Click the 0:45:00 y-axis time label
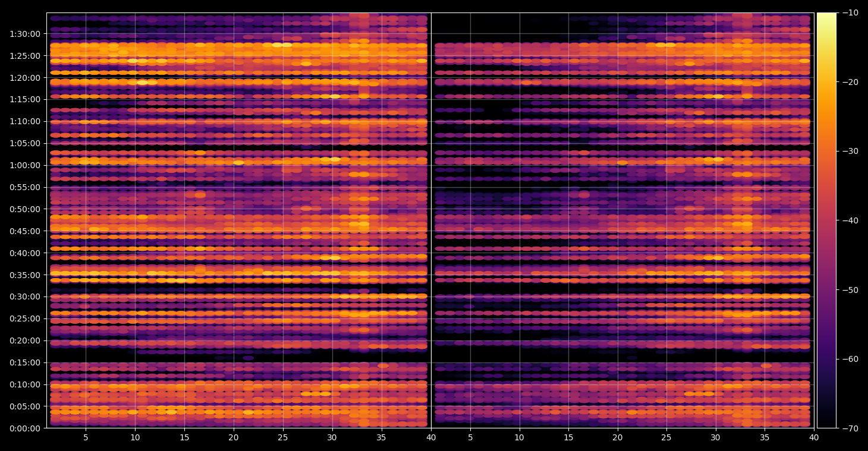This screenshot has height=451, width=868. (x=24, y=231)
